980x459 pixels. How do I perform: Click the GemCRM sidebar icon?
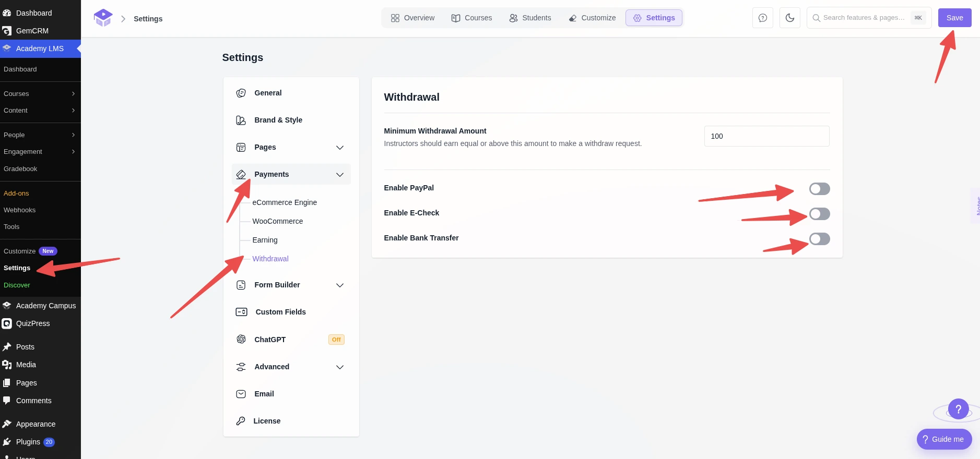[7, 31]
